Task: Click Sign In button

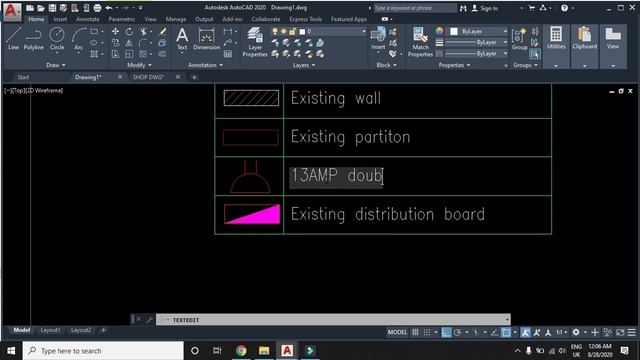Action: pos(485,8)
